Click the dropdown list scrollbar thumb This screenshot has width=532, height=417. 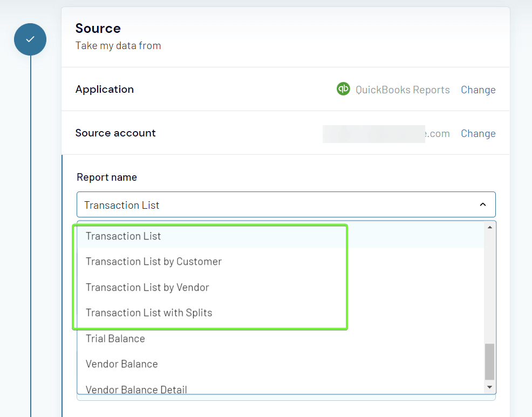(x=489, y=361)
